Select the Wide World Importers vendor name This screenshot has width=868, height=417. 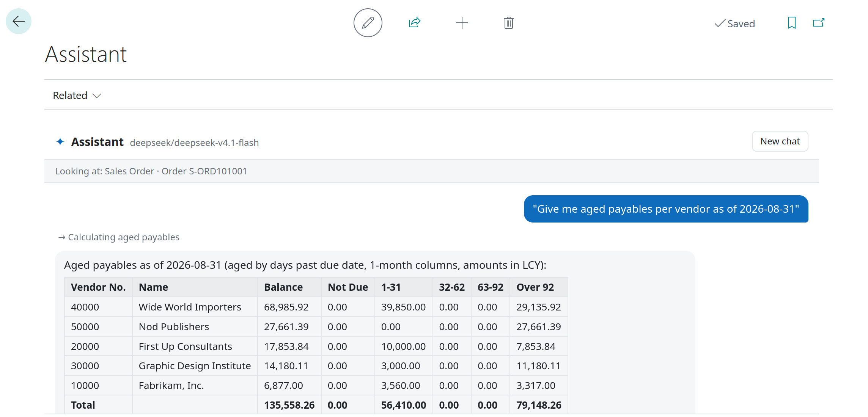point(190,307)
